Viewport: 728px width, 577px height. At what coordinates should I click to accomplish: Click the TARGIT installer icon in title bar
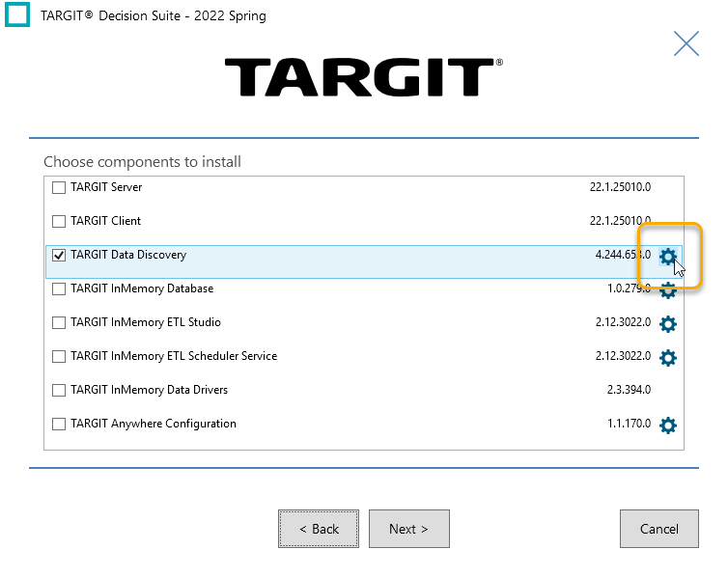(17, 14)
